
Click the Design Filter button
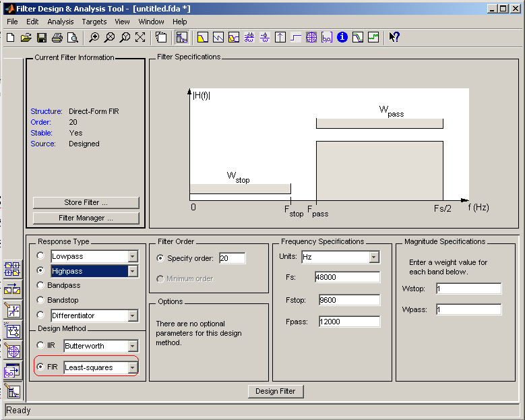[276, 391]
